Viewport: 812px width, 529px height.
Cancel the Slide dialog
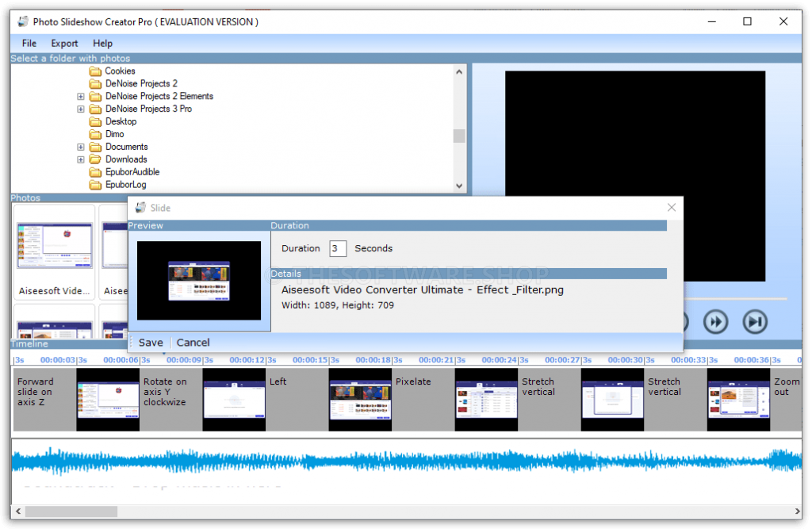(193, 342)
